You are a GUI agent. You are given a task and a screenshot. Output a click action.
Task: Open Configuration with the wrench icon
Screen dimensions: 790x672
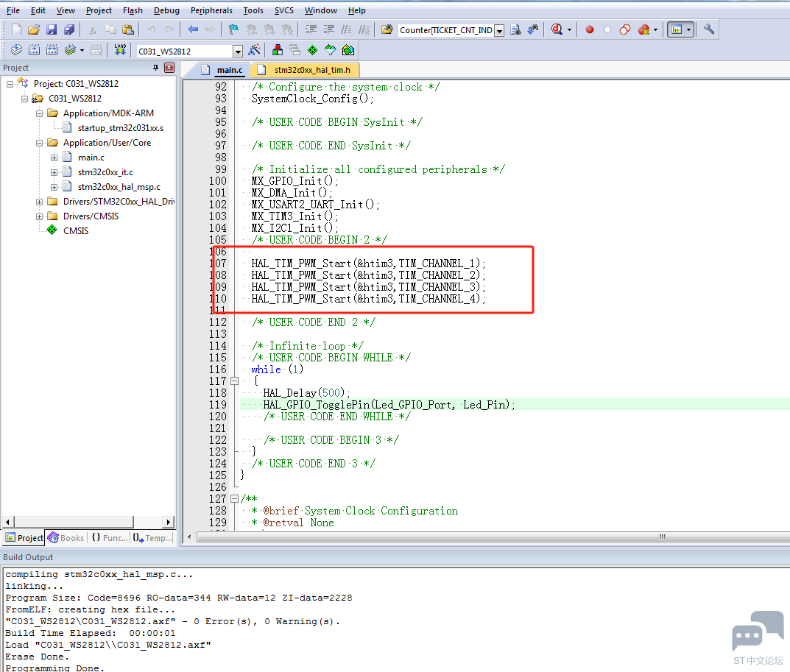709,29
